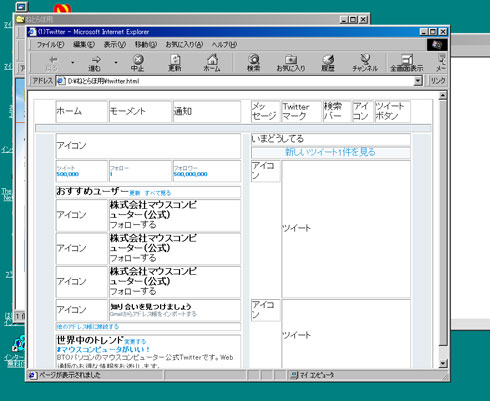Expand the address bar dropdown
This screenshot has width=490, height=401.
tap(418, 81)
